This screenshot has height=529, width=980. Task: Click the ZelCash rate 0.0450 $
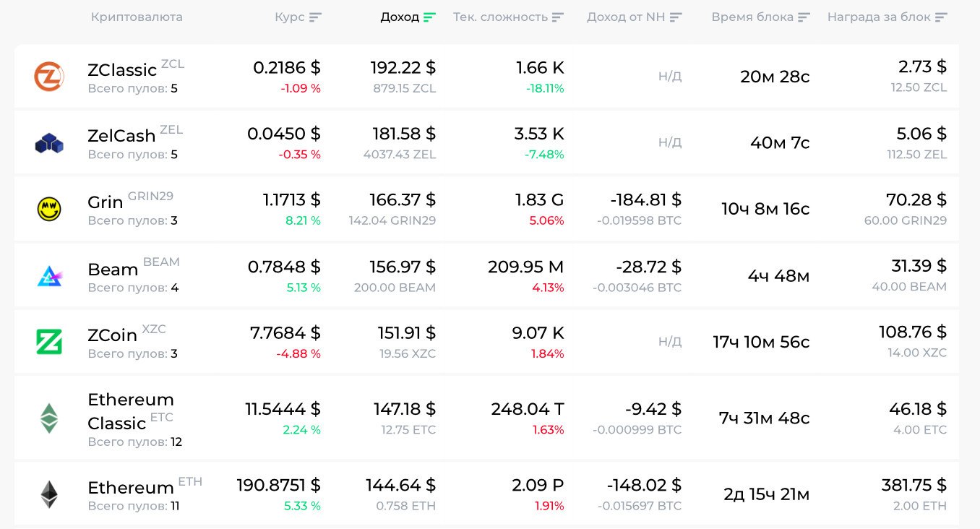pos(284,134)
